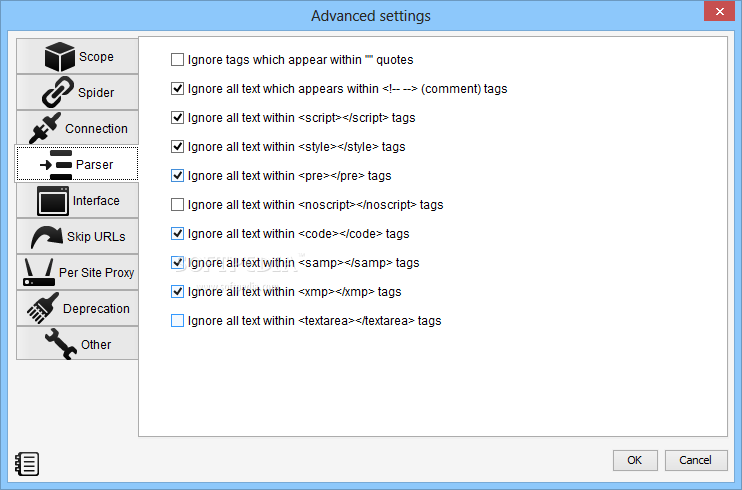The width and height of the screenshot is (742, 490).
Task: Uncheck ignore text within pre tags
Action: [177, 176]
